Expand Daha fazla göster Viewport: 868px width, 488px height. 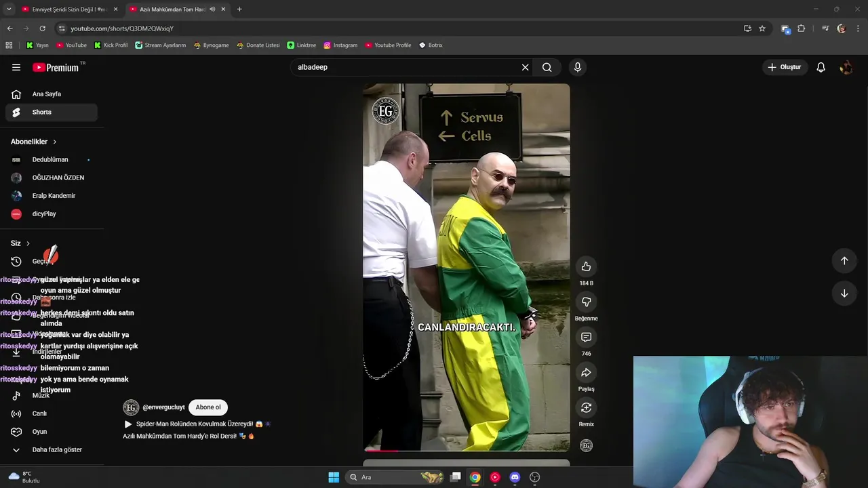(x=51, y=449)
